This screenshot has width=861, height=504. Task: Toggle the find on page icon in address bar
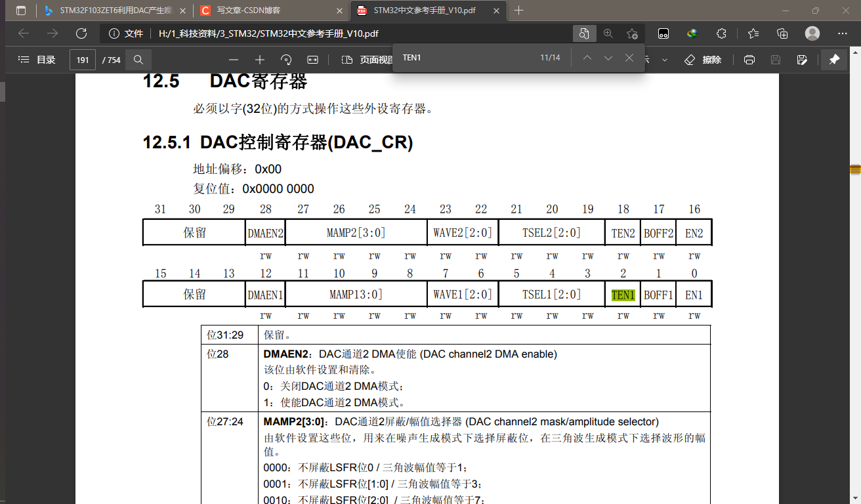point(583,33)
